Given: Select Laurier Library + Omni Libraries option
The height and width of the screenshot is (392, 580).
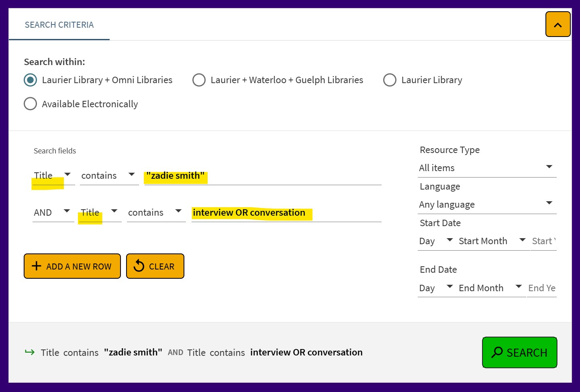Looking at the screenshot, I should click(31, 80).
